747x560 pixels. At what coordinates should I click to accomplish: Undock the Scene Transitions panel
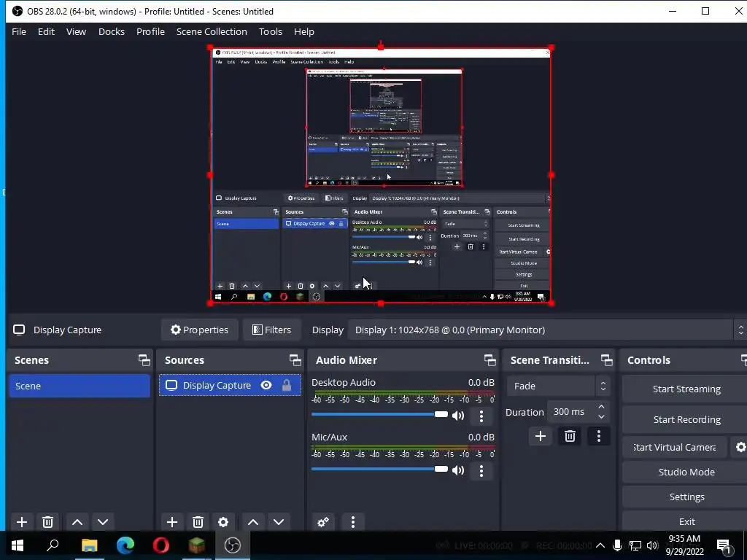click(606, 360)
